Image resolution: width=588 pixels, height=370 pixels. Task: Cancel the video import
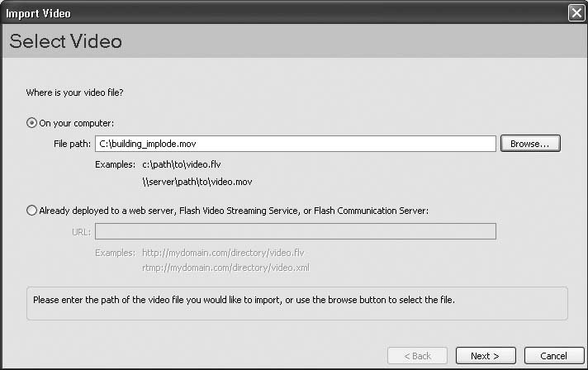[x=553, y=356]
